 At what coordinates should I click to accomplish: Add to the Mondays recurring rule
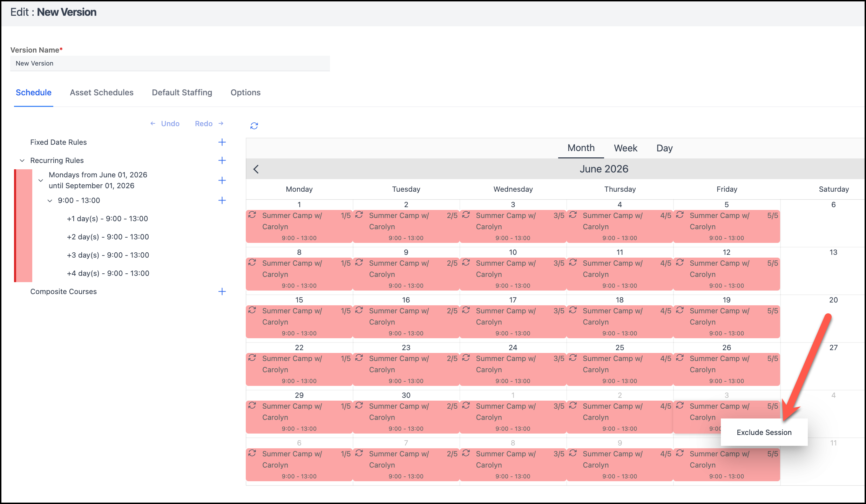(222, 181)
